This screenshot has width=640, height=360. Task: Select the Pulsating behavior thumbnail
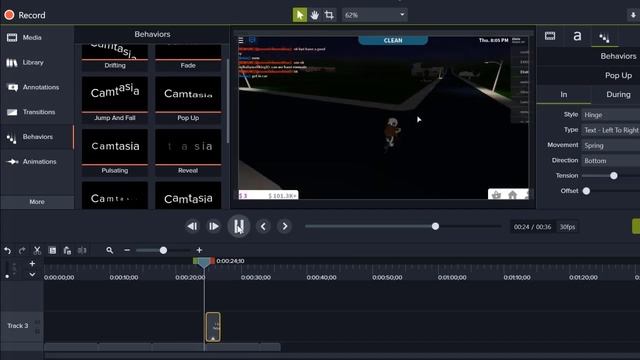pyautogui.click(x=115, y=152)
